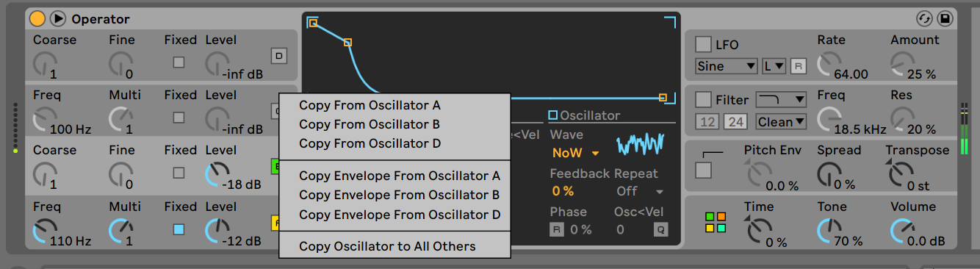Click the LFO retrigger R button
Screen dimensions: 980x269
[799, 66]
